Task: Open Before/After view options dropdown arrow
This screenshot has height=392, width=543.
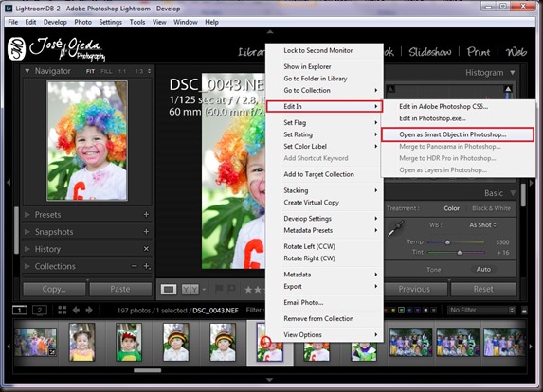Action: (204, 289)
